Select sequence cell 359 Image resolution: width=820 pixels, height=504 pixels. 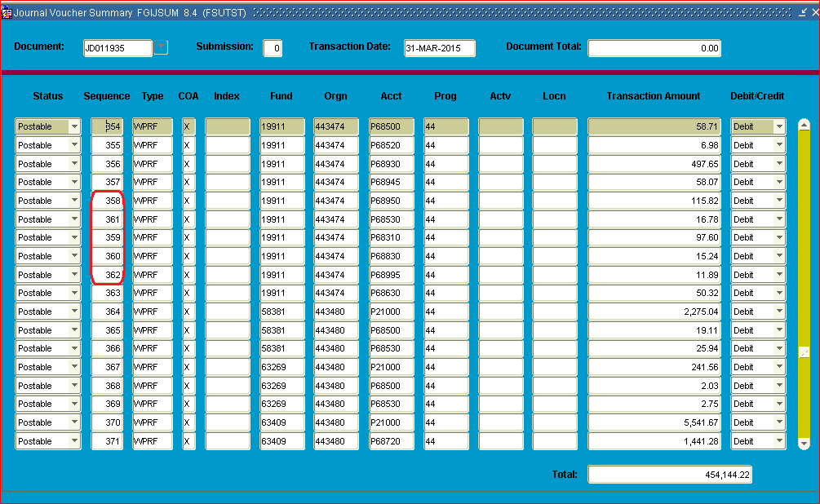pos(107,237)
